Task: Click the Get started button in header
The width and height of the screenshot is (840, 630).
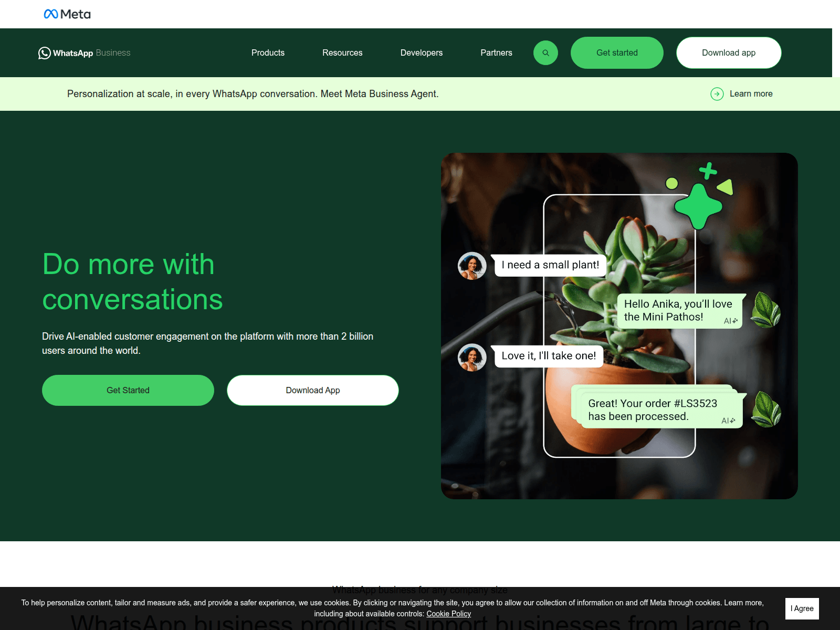Action: pos(617,52)
